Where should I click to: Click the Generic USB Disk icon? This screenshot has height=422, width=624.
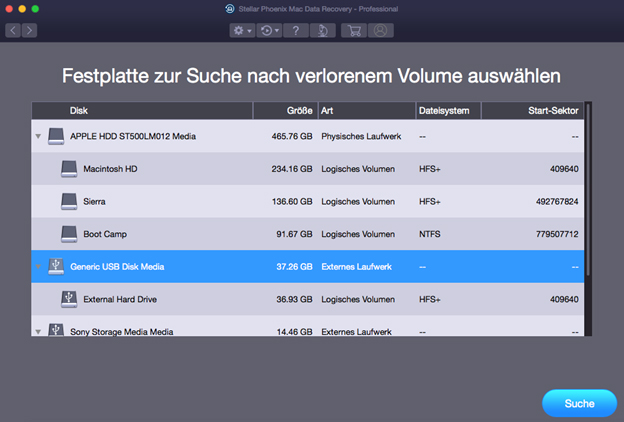click(56, 266)
